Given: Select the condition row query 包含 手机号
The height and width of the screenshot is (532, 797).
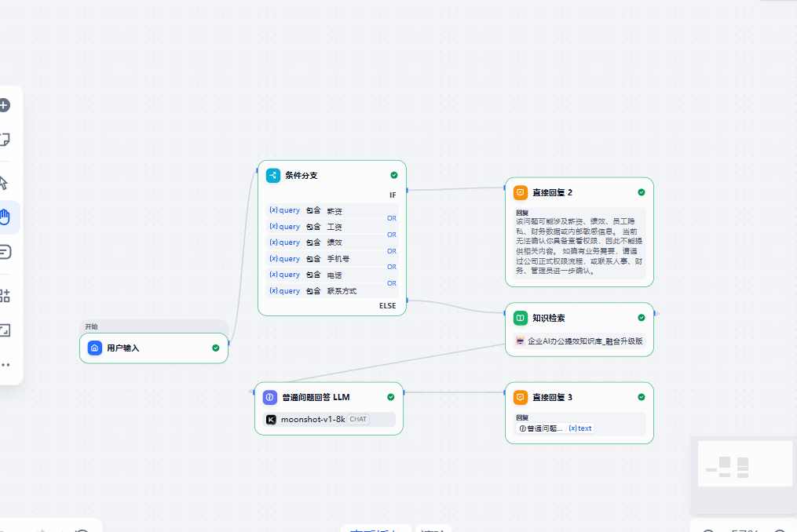Looking at the screenshot, I should tap(332, 259).
